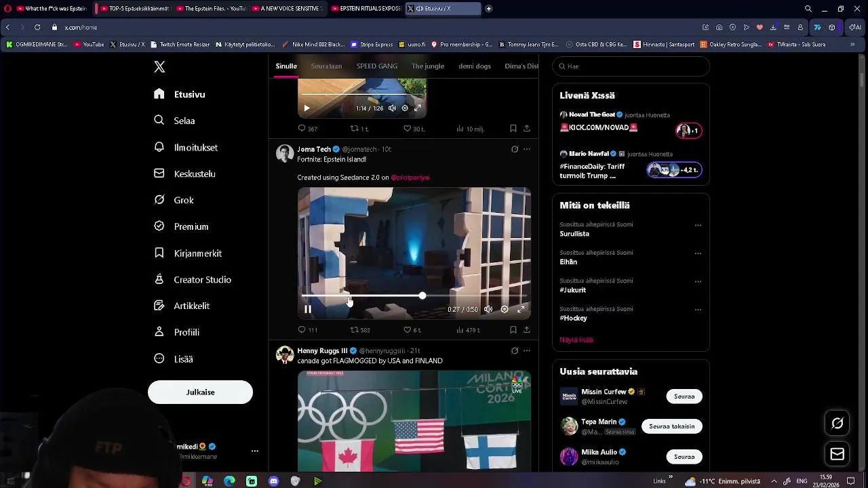Click Seuraa takaisin for Tepa Marin
This screenshot has height=488, width=868.
pos(671,426)
